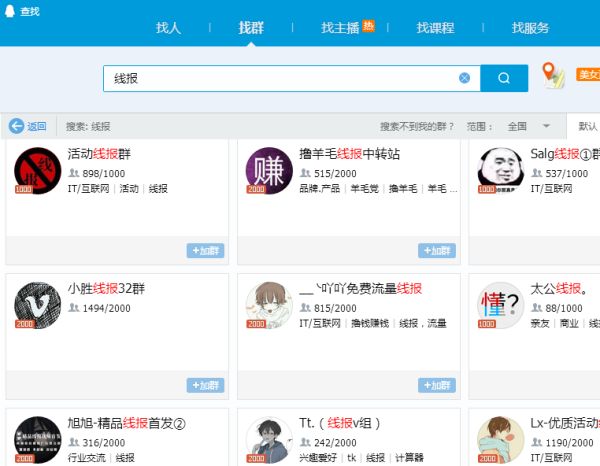Open 撸羊毛线报中转站 avatar icon
The height and width of the screenshot is (466, 600).
(270, 170)
